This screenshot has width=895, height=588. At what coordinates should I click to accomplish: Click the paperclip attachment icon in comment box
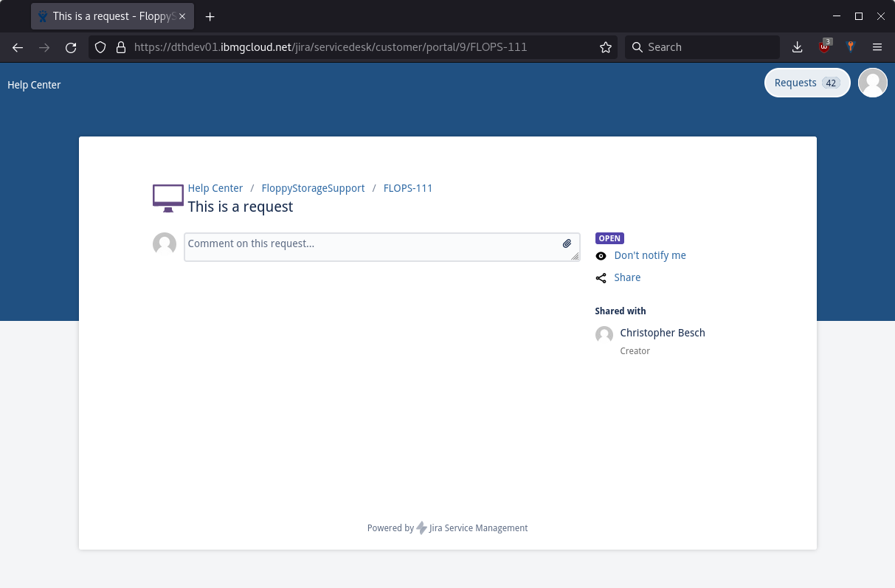tap(567, 243)
